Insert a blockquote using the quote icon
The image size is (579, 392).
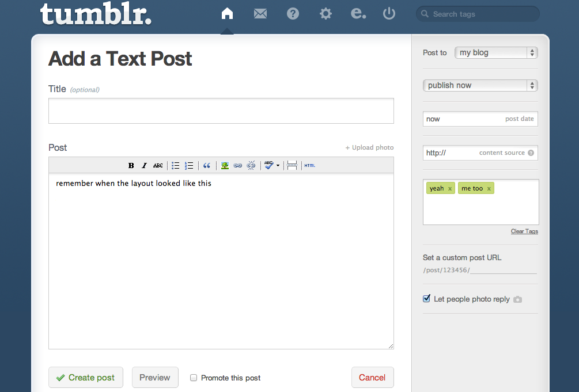[207, 166]
